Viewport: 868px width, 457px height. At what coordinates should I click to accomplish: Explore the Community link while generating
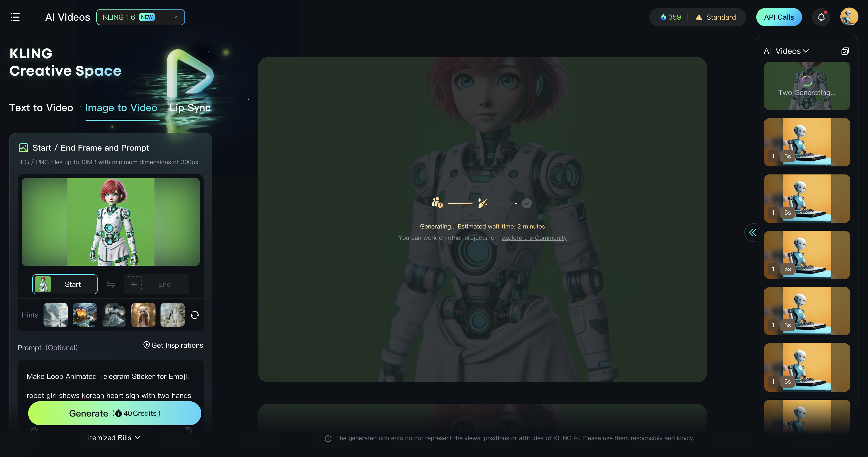click(x=533, y=237)
